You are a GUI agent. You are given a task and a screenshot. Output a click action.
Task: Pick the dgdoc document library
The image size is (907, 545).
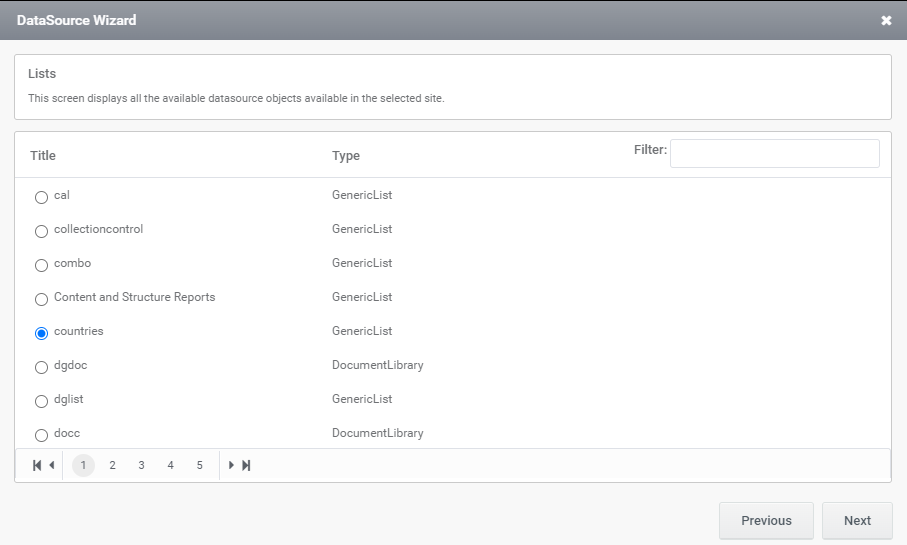[x=41, y=367]
